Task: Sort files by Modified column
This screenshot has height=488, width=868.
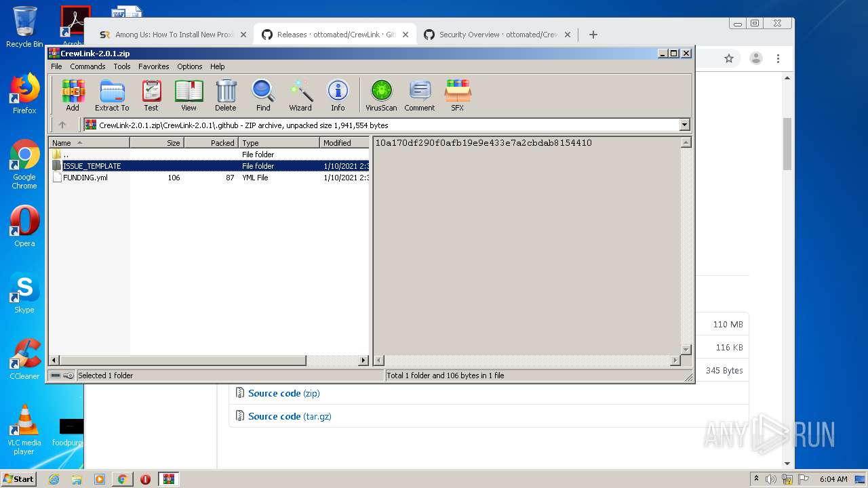Action: click(344, 142)
